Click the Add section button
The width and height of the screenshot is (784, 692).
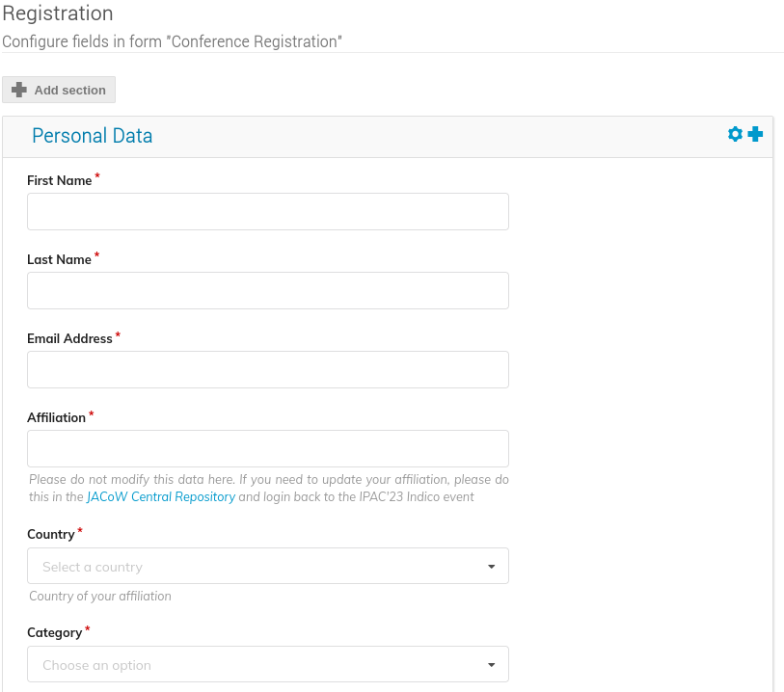click(x=59, y=90)
